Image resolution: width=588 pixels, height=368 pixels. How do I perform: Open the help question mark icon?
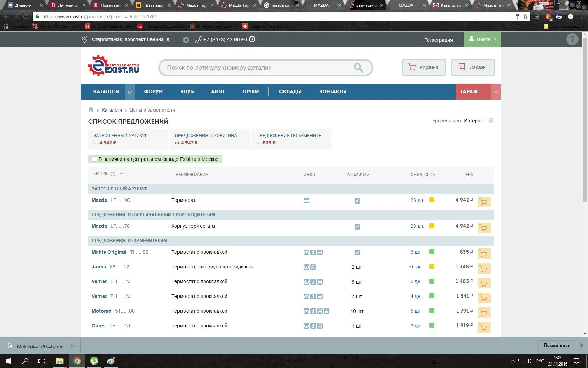pos(572,39)
